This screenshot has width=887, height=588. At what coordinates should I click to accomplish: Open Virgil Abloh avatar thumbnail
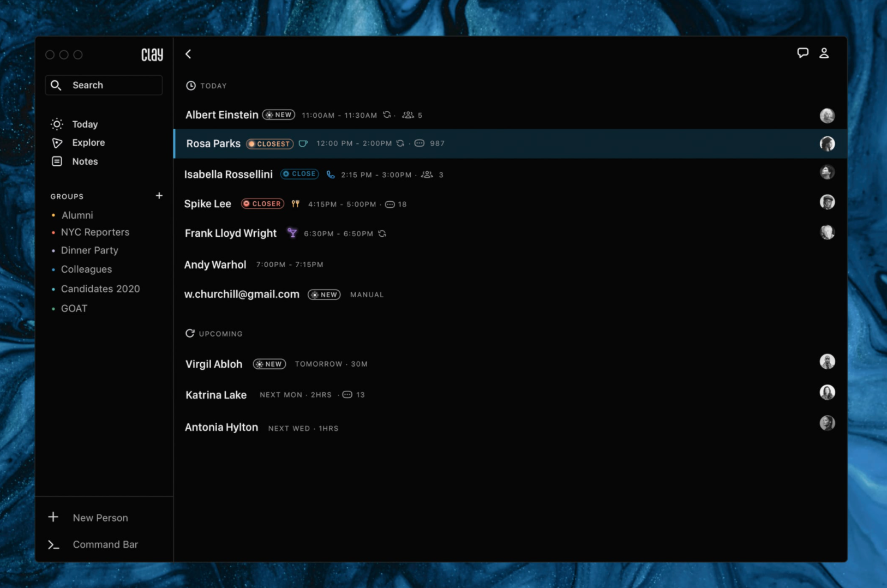click(x=827, y=362)
